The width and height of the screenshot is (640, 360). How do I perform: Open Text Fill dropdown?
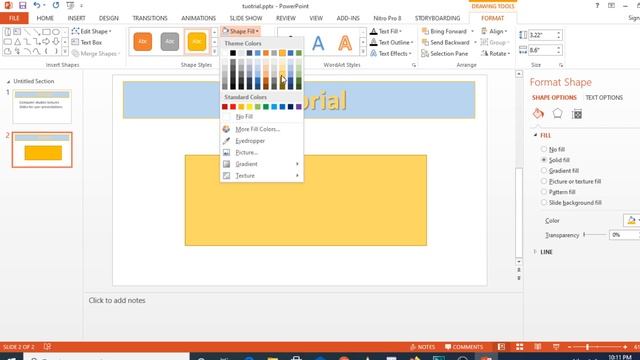point(386,31)
